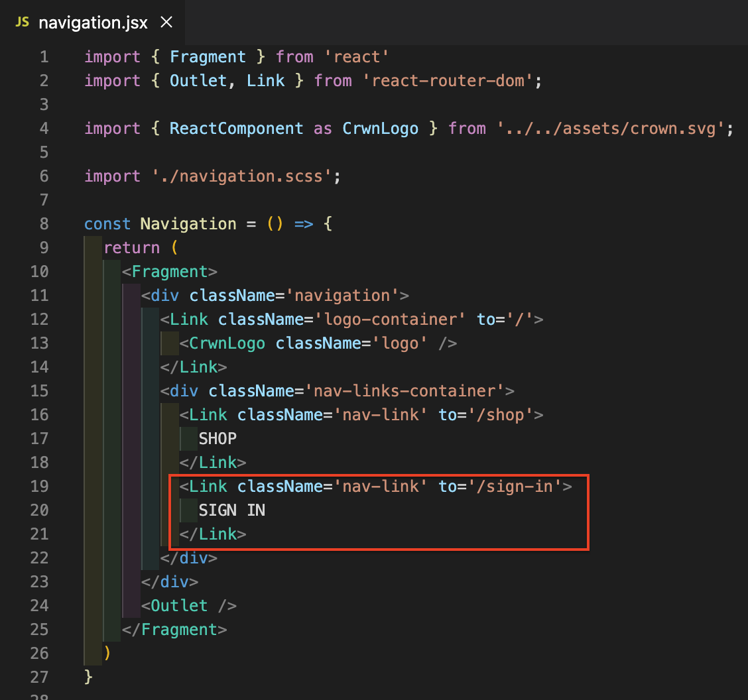Click 'Fragment' in the react import
748x700 pixels.
[208, 57]
